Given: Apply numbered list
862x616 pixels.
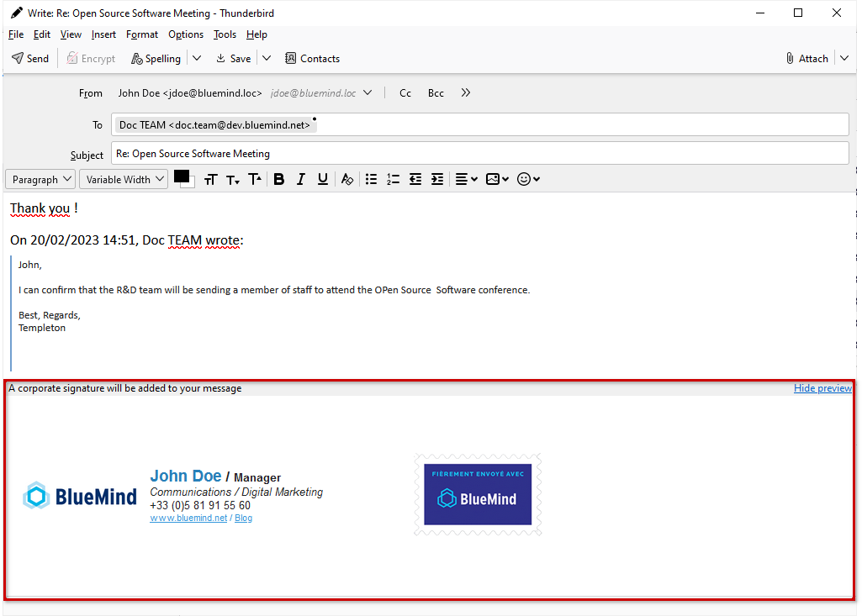Looking at the screenshot, I should tap(393, 179).
